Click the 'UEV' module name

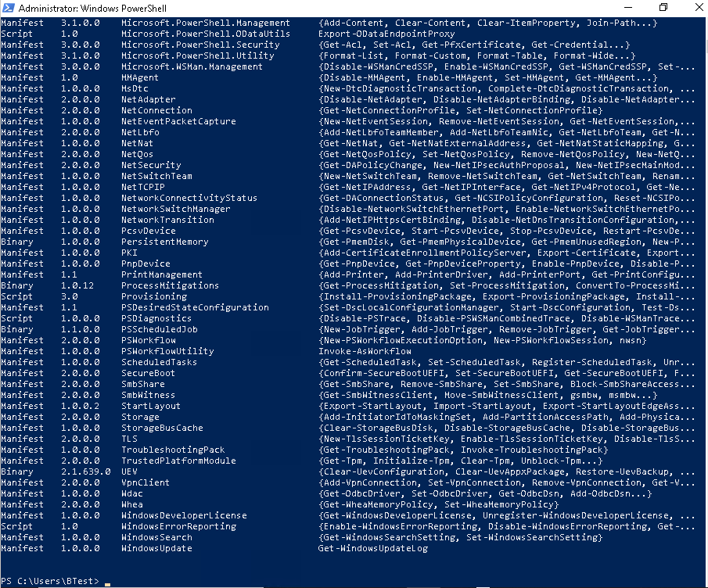tap(130, 471)
